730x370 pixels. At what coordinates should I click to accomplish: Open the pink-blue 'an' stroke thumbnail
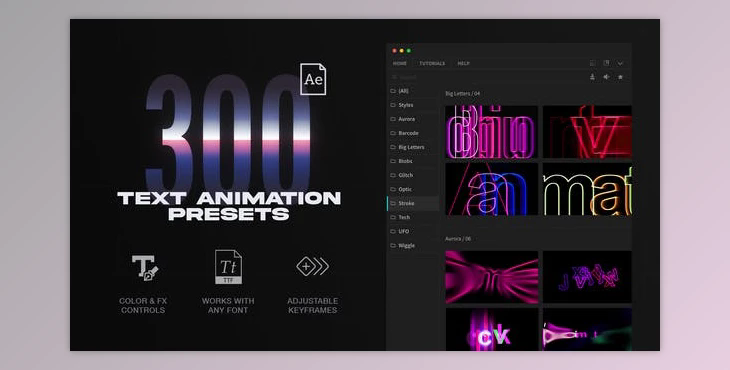492,189
